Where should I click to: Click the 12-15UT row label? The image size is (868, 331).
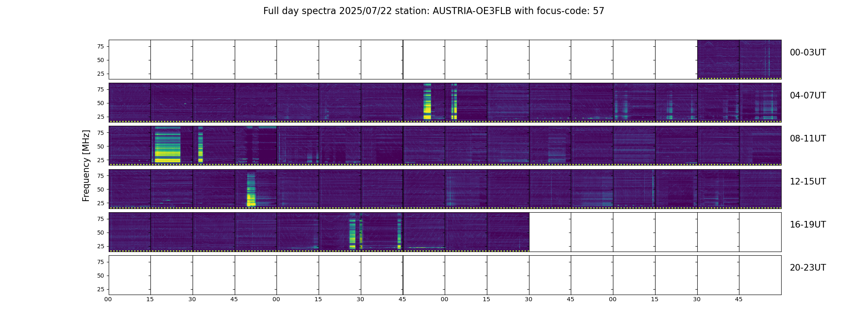pyautogui.click(x=808, y=182)
